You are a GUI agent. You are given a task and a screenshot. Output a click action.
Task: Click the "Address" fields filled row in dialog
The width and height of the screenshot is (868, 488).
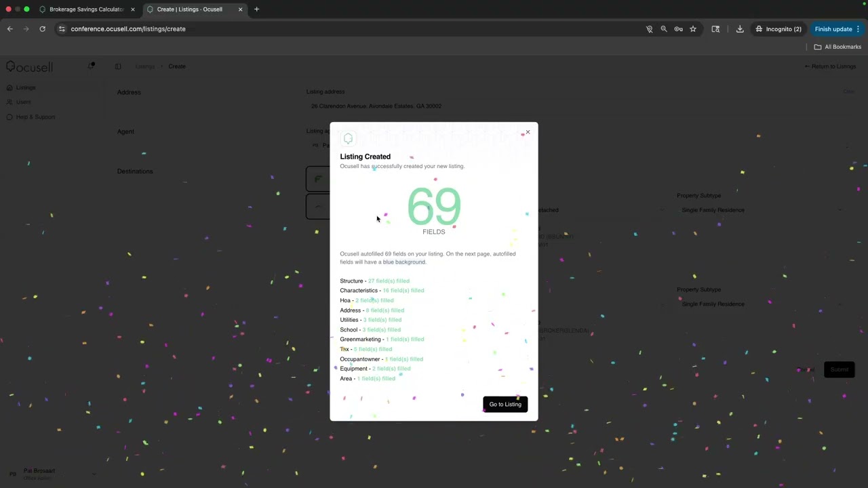click(x=372, y=310)
